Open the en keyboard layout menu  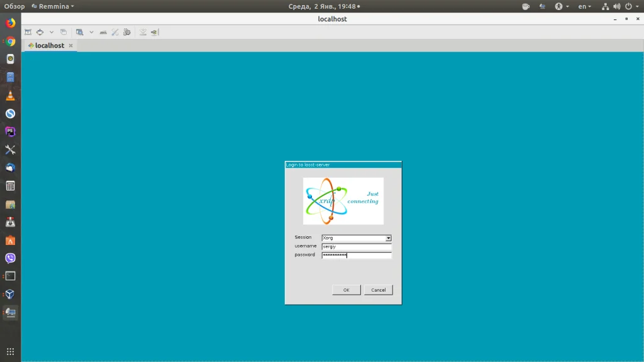click(x=584, y=6)
